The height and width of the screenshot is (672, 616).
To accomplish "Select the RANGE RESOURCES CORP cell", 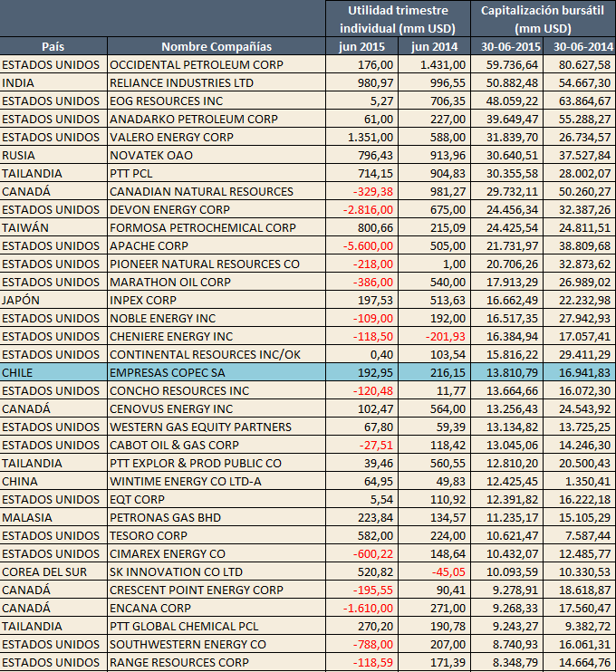I will point(217,662).
